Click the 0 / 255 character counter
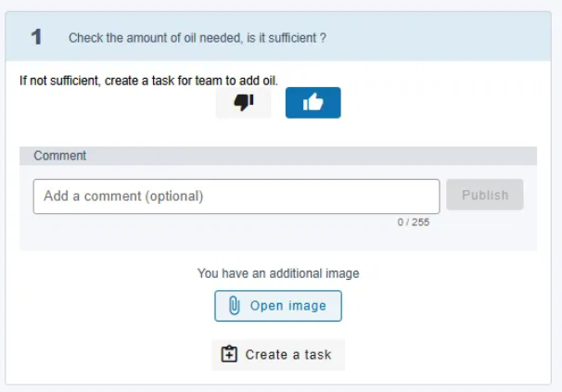562x392 pixels. [414, 222]
